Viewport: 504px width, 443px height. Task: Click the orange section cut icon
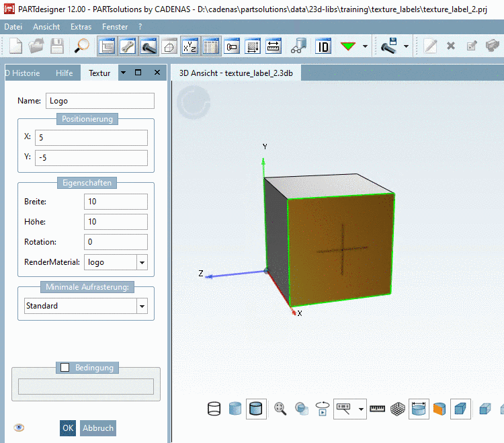click(439, 408)
